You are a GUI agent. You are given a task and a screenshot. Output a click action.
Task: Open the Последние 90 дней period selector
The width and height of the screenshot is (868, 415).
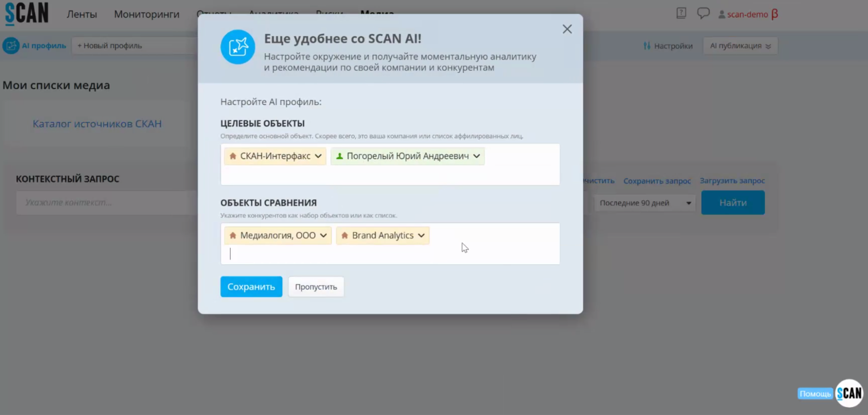tap(644, 203)
